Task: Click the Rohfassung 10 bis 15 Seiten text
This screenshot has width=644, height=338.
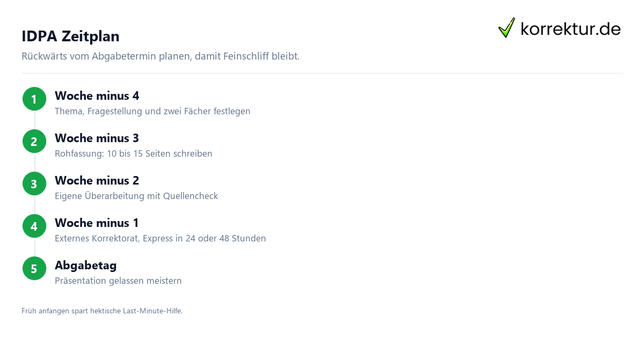Action: coord(134,154)
